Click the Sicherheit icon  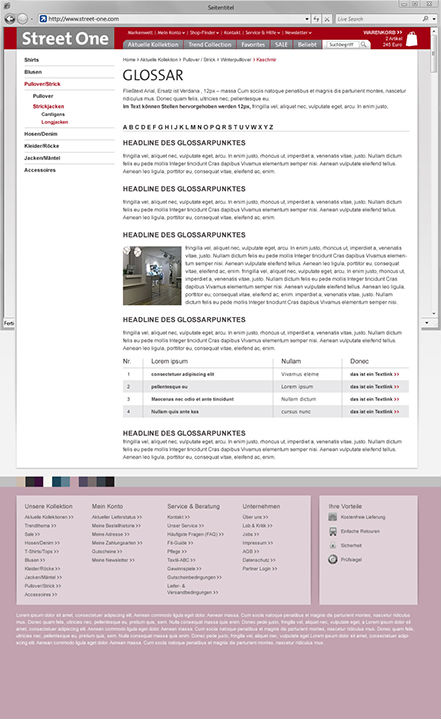[333, 545]
